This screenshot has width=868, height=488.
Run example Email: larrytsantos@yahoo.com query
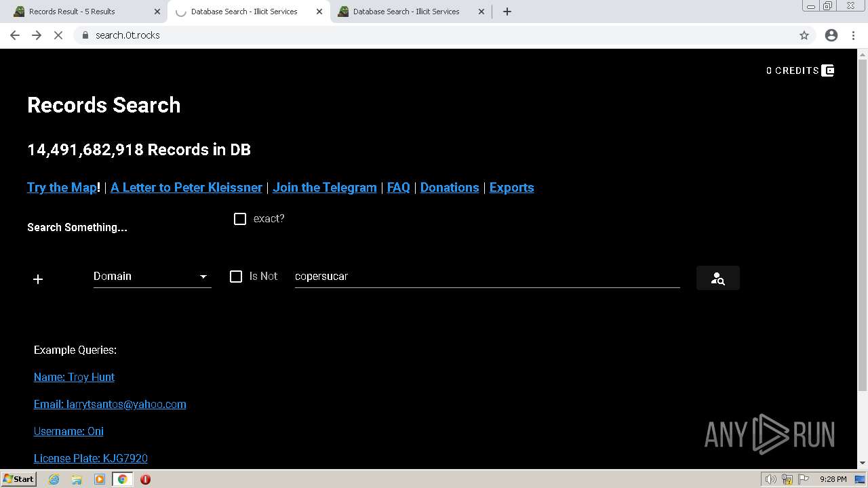[x=110, y=404]
